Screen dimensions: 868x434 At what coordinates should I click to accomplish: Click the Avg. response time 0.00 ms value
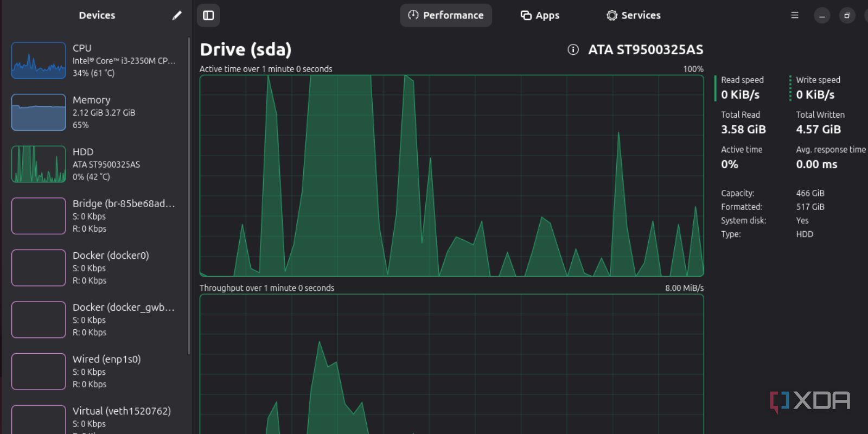pos(816,164)
